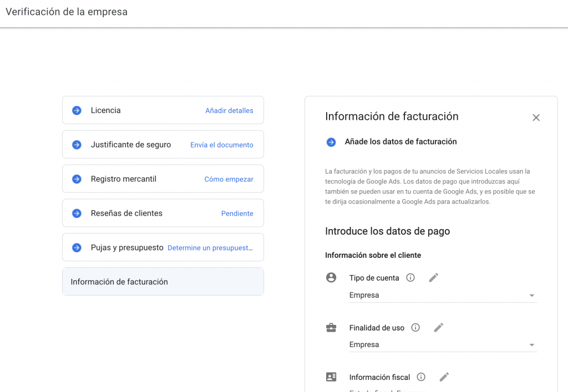Image resolution: width=568 pixels, height=392 pixels.
Task: Click the info icon beside Información fiscal
Action: [421, 377]
